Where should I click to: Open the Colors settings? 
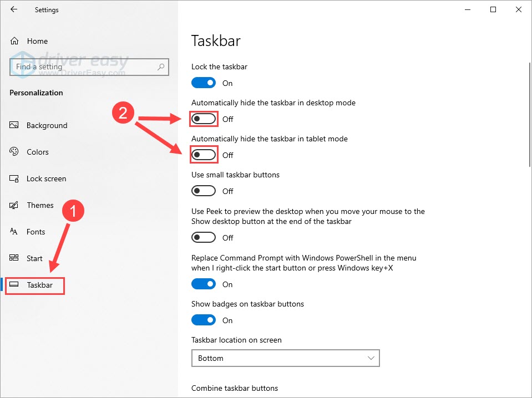point(37,152)
